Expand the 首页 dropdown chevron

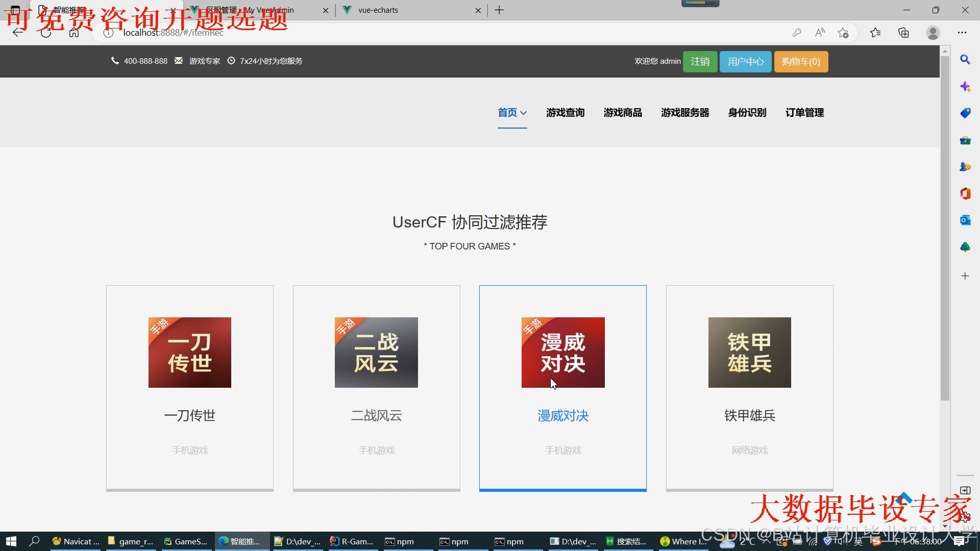pos(524,113)
